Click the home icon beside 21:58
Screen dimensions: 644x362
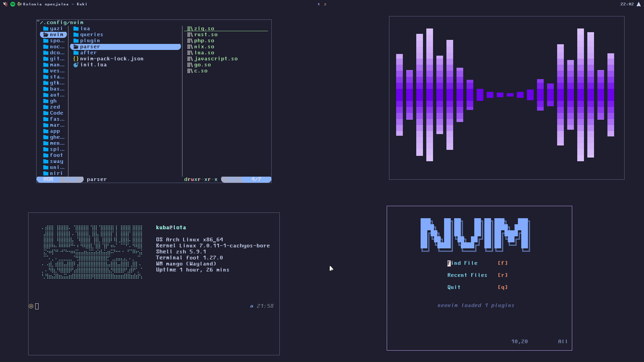252,306
